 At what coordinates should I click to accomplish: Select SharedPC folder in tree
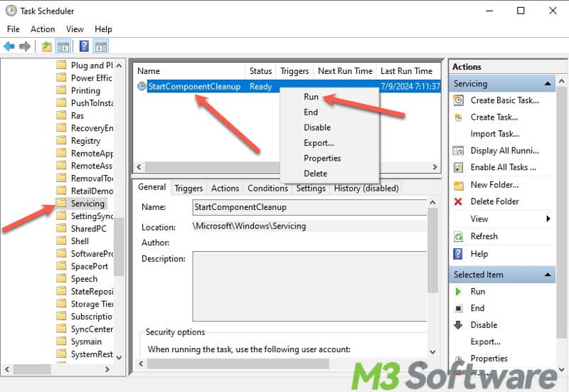(88, 228)
